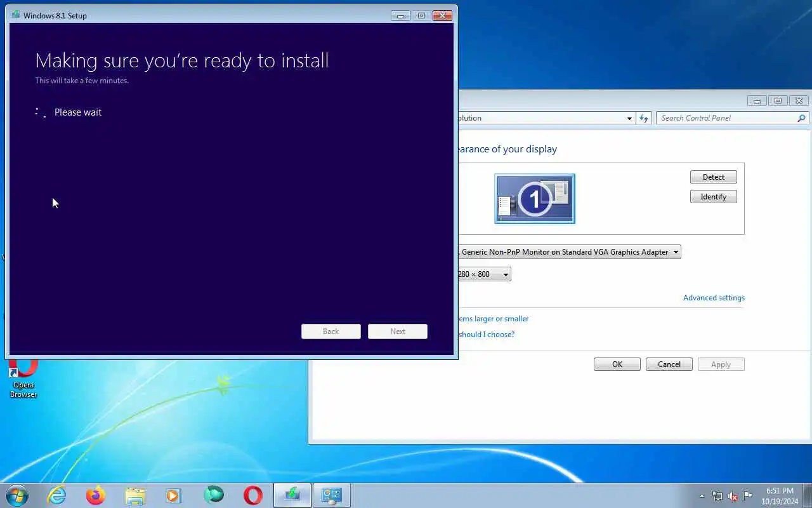Open Firefox from the taskbar

click(96, 495)
